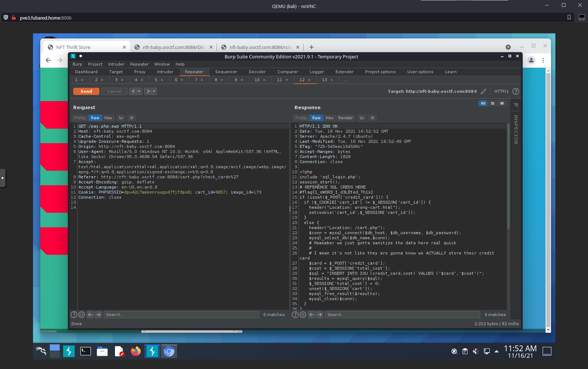Open Request search settings gear
Screen dimensions: 588x369
point(82,315)
